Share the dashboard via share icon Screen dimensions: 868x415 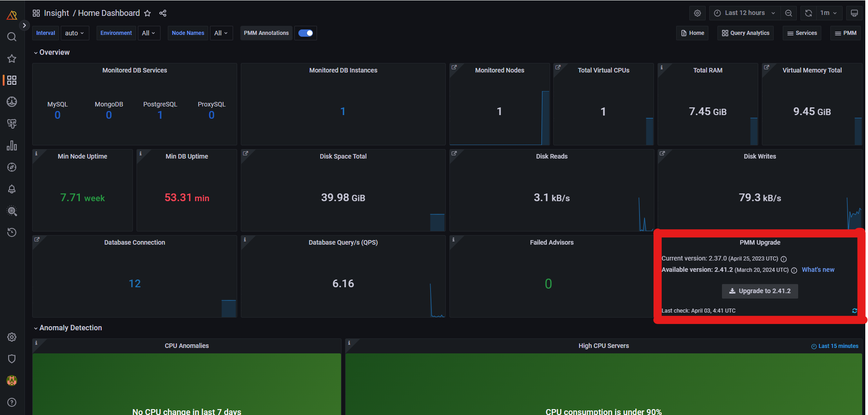(163, 13)
